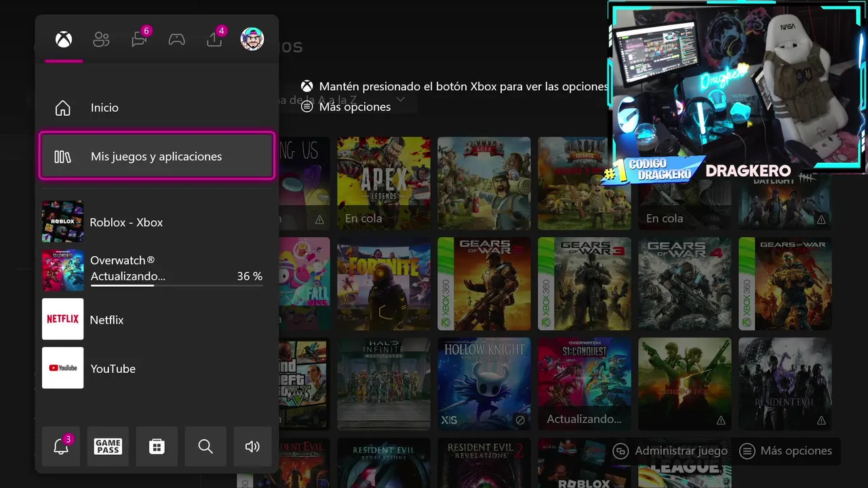
Task: Select the Gears of War 3 tile
Action: pos(585,284)
